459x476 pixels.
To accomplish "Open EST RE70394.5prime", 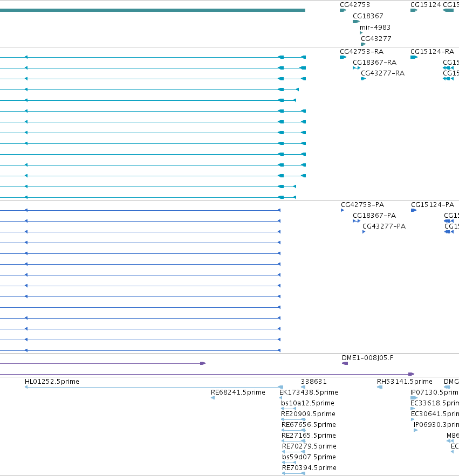I will [x=309, y=468].
